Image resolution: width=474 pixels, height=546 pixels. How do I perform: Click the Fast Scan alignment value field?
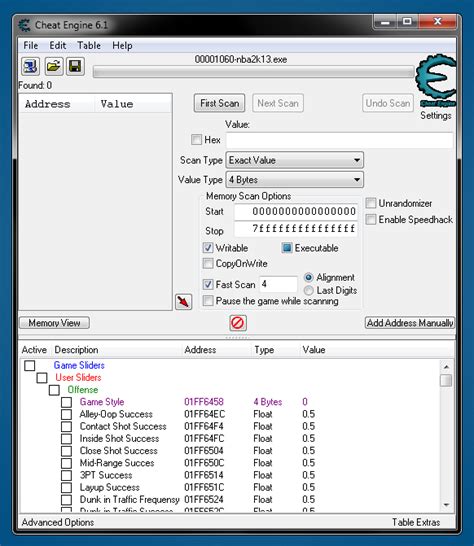pos(278,284)
